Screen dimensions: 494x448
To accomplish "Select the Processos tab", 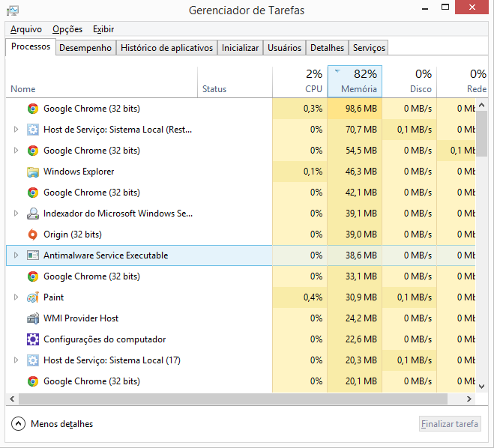I will pos(31,46).
